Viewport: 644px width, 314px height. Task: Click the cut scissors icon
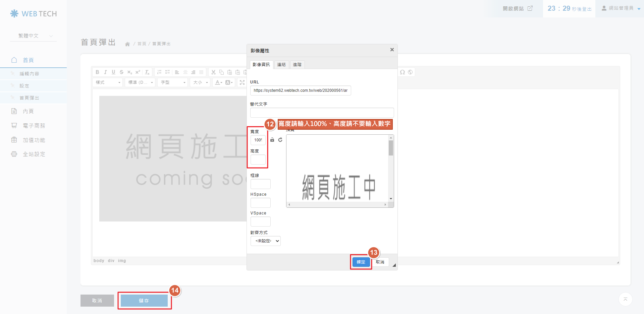pos(213,72)
